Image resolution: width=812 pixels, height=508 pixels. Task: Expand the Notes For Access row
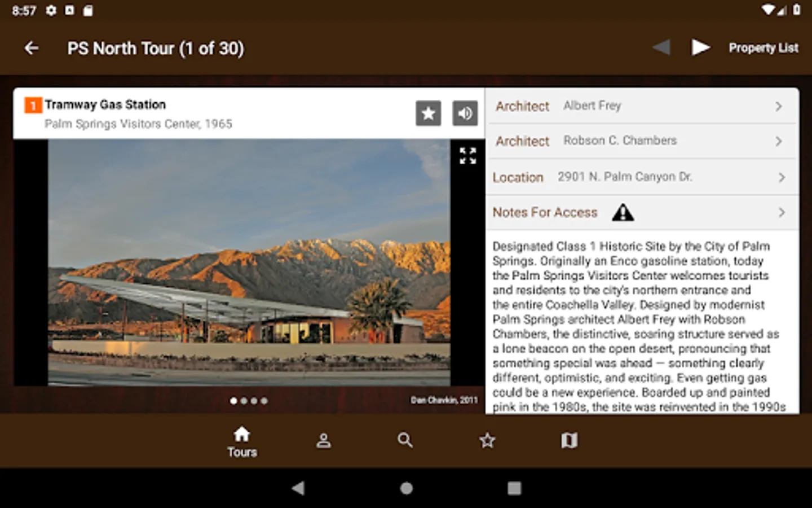642,213
